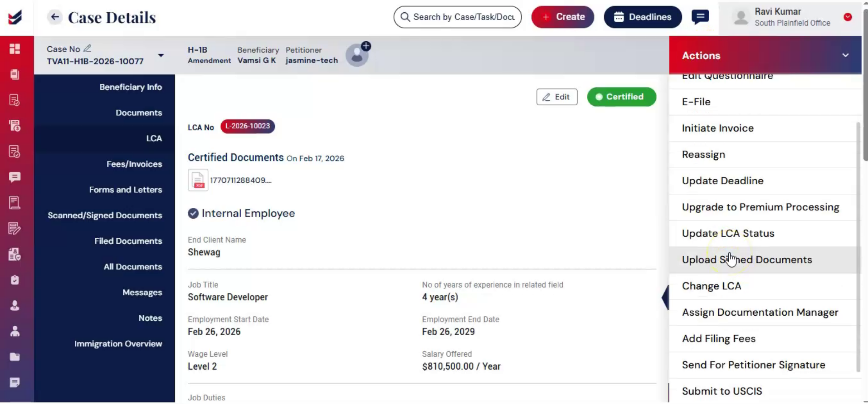Viewport: 868px width, 404px height.
Task: Open the Notes section
Action: (x=150, y=318)
